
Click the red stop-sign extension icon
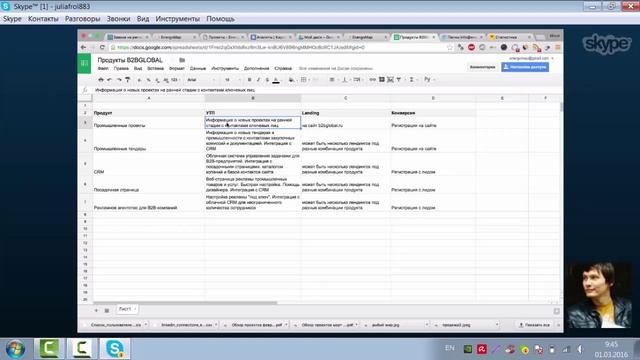click(x=471, y=47)
